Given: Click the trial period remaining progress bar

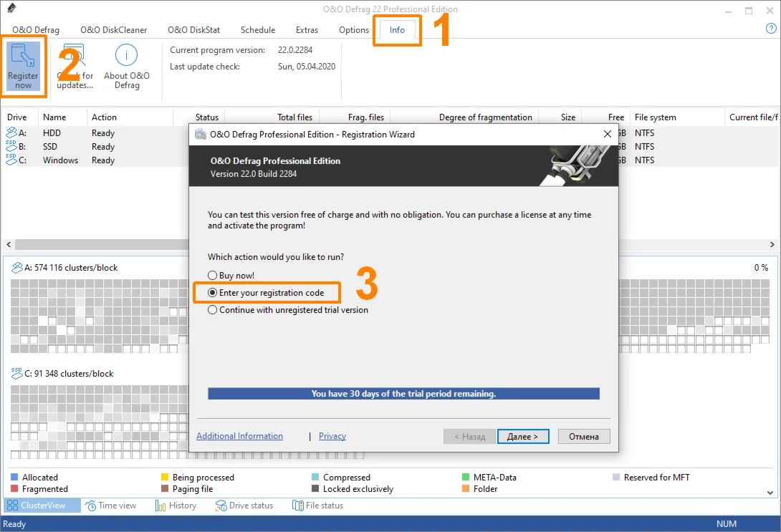Looking at the screenshot, I should click(403, 394).
